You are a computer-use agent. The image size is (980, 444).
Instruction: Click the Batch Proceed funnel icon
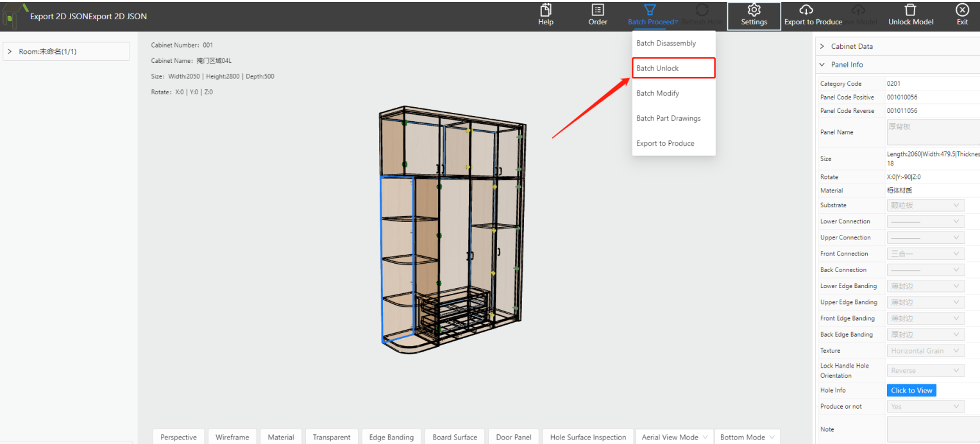point(650,10)
